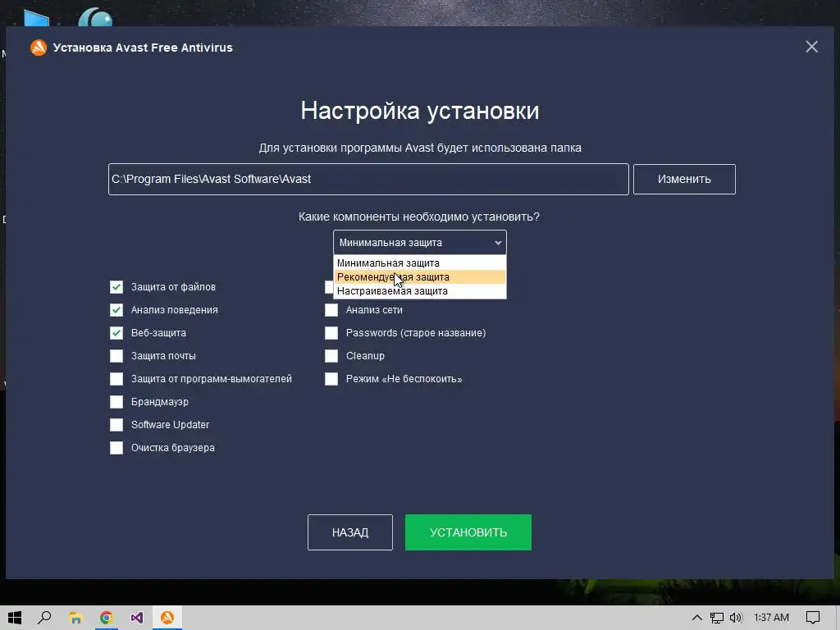This screenshot has width=840, height=630.
Task: Show hidden system tray icons
Action: 696,618
